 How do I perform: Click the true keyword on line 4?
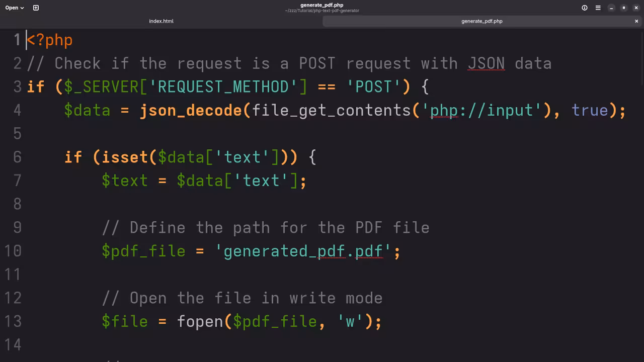coord(589,110)
